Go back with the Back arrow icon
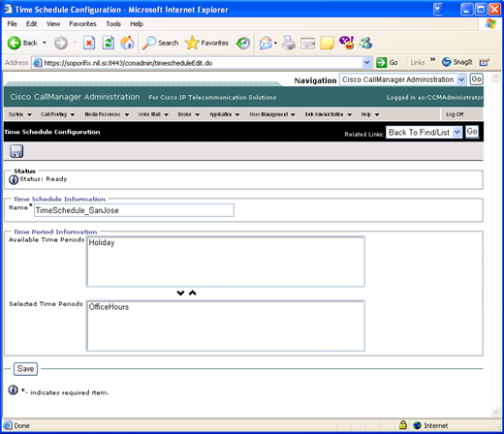Image resolution: width=504 pixels, height=434 pixels. [x=15, y=43]
